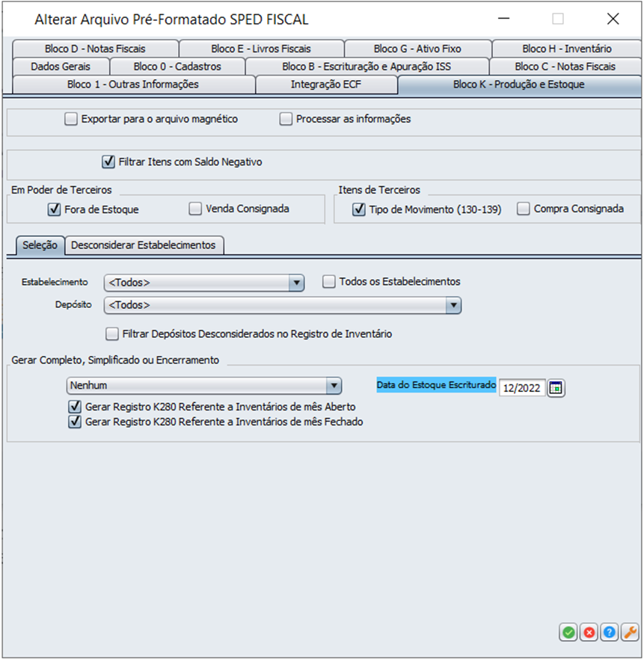
Task: Toggle Tipo de Movimento (130-139) checkbox
Action: point(359,209)
